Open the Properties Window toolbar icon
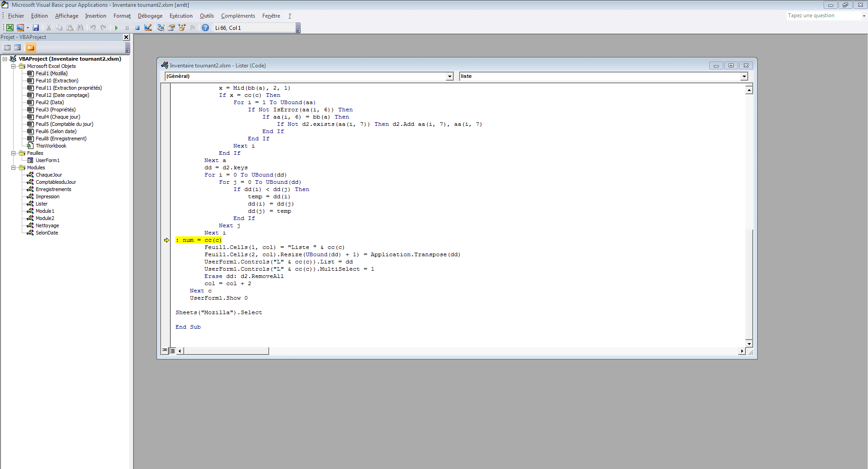The image size is (868, 469). 171,28
